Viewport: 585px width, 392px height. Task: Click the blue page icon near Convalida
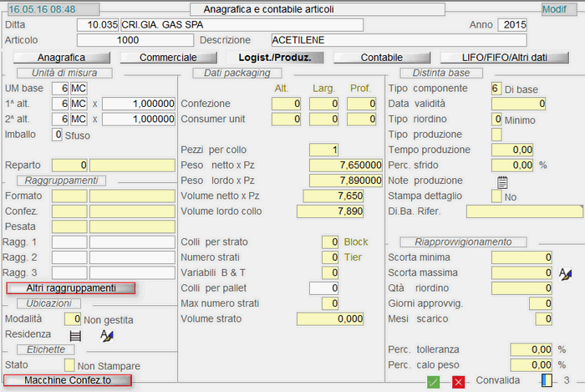pos(547,380)
